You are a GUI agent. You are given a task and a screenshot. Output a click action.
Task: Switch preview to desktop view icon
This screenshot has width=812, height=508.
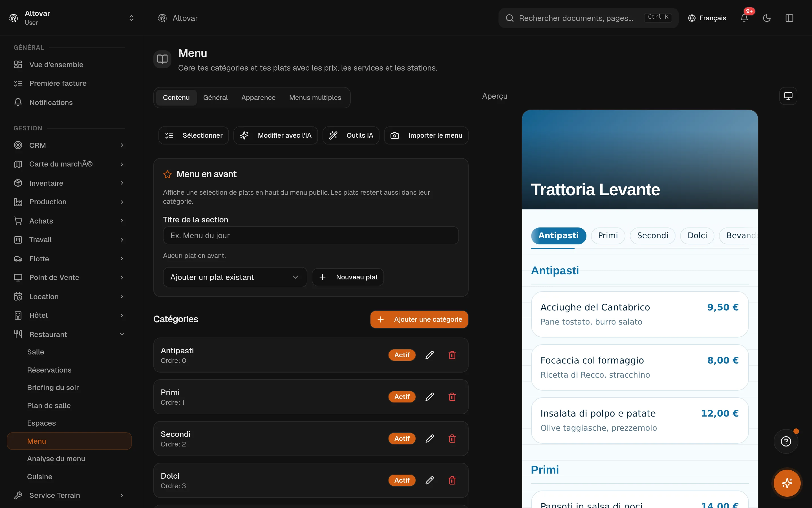[788, 96]
